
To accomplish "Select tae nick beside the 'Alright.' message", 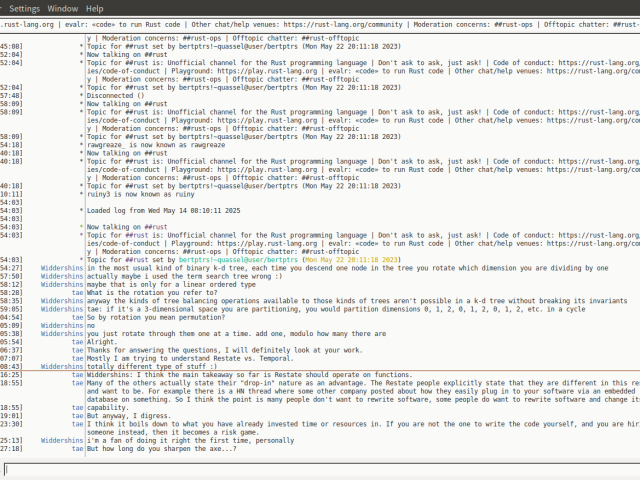I will [x=77, y=341].
